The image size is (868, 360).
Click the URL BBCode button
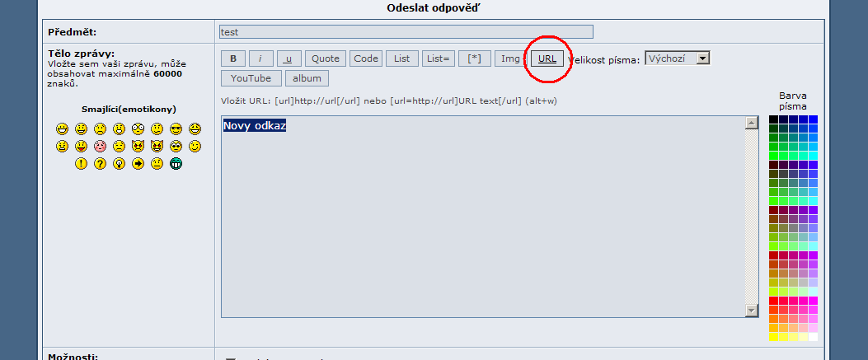[x=547, y=58]
